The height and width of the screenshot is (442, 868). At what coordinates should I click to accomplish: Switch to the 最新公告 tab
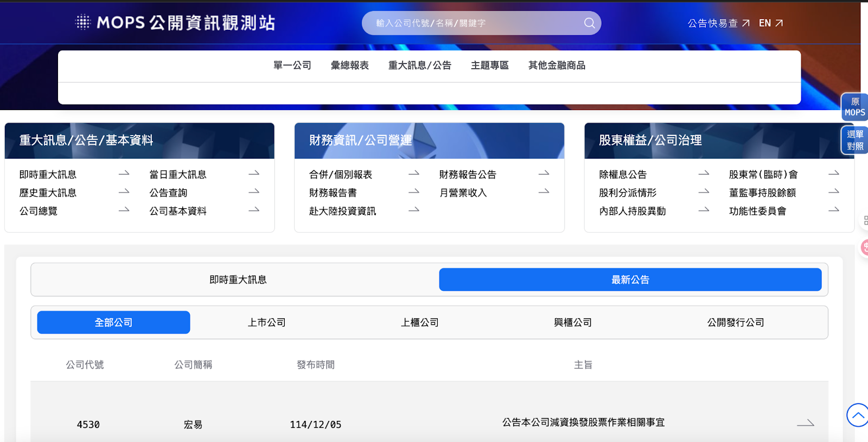(x=630, y=280)
